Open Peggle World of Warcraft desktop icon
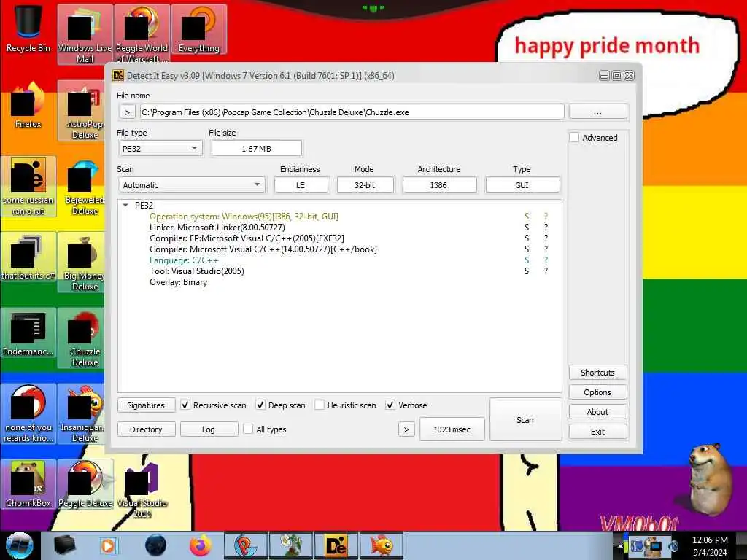This screenshot has height=560, width=747. (142, 34)
